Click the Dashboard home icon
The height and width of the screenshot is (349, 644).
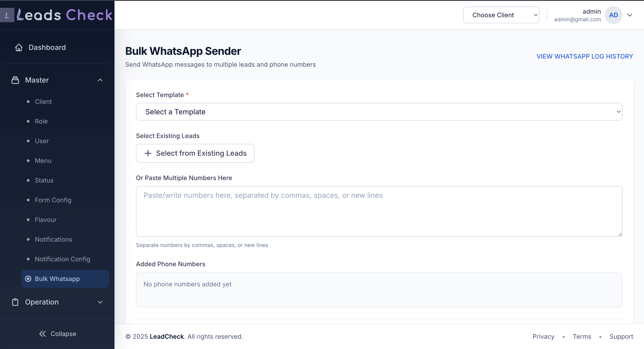[x=19, y=47]
